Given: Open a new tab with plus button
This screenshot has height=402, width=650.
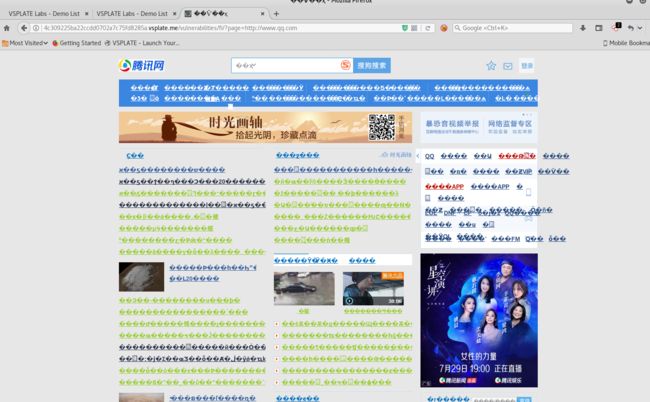Looking at the screenshot, I should 276,14.
